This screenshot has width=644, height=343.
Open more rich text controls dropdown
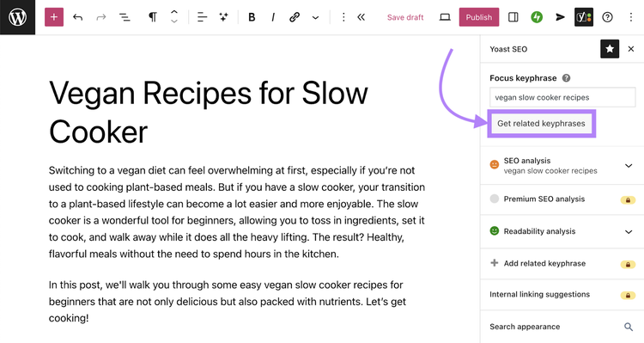click(315, 18)
